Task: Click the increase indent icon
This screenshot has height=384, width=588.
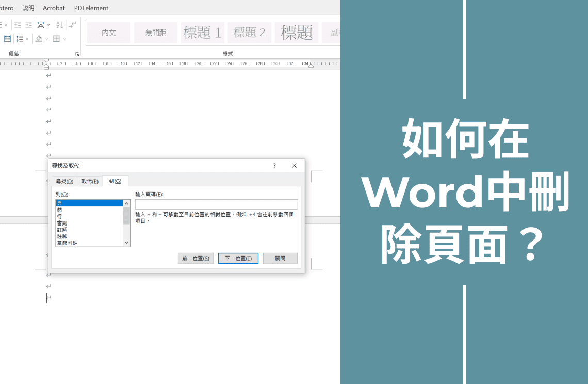Action: tap(28, 25)
